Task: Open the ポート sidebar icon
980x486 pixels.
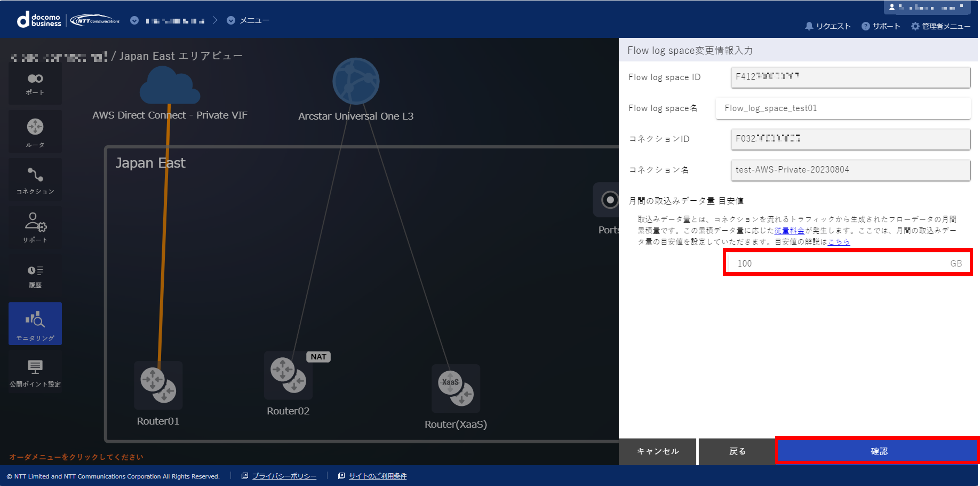Action: click(x=35, y=84)
